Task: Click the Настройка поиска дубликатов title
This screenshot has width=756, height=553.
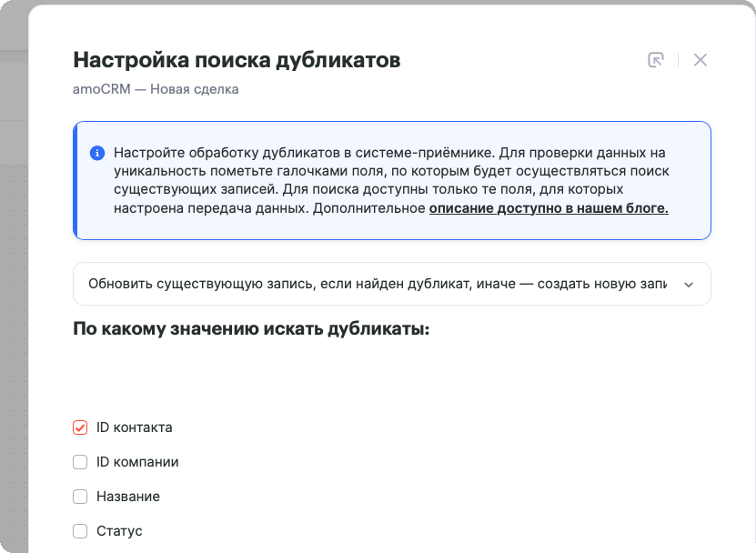Action: click(x=237, y=60)
